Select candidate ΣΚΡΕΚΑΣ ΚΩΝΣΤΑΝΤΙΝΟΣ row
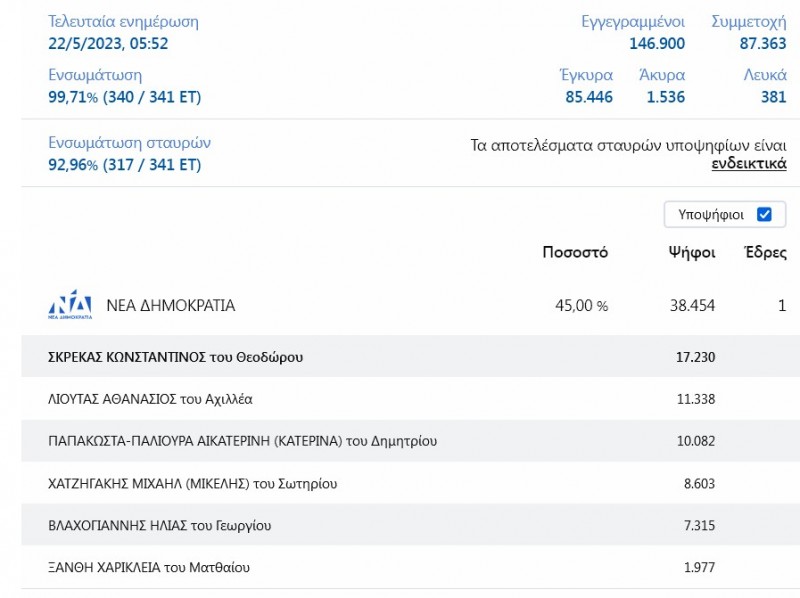The width and height of the screenshot is (800, 598). point(176,357)
